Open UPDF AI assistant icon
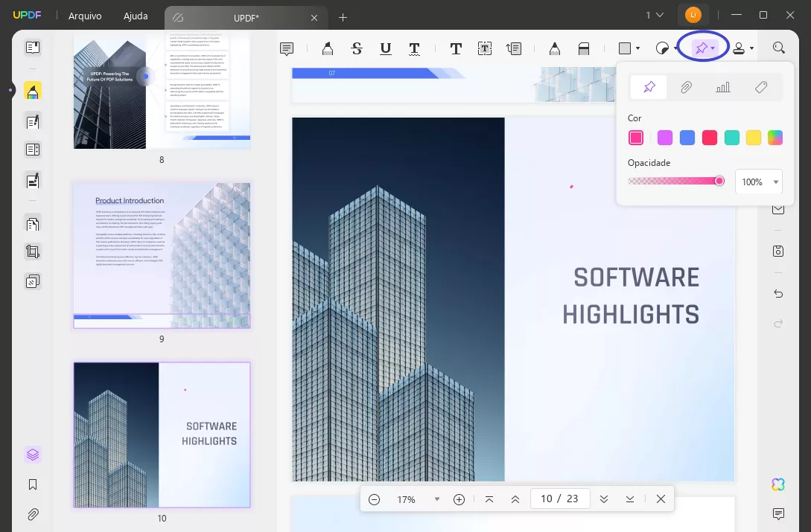The width and height of the screenshot is (811, 532). click(x=778, y=484)
